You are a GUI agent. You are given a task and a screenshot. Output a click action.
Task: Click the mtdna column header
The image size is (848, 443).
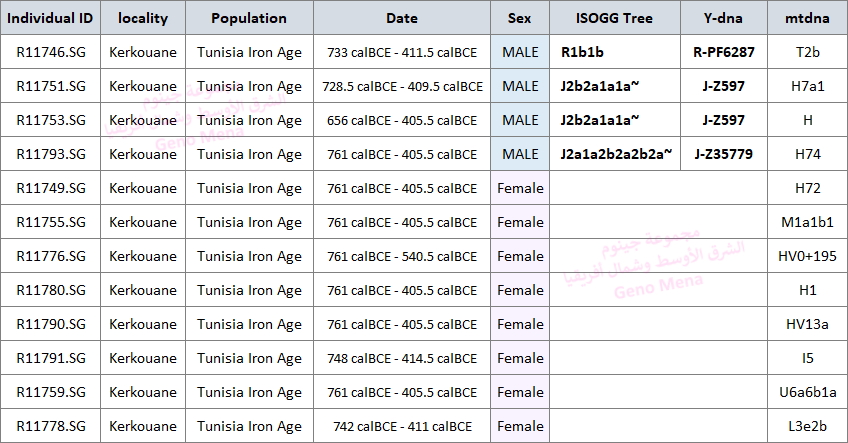click(807, 18)
